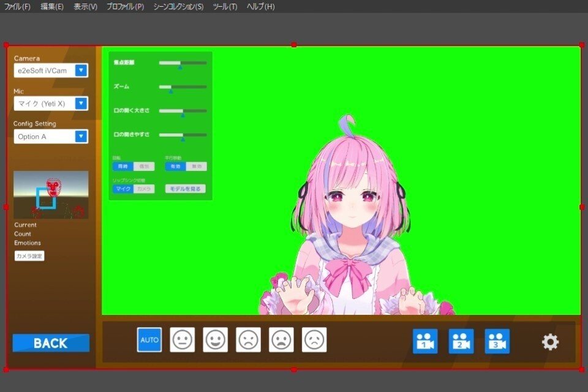
Task: Select the AUTO emotion mode
Action: [x=149, y=339]
